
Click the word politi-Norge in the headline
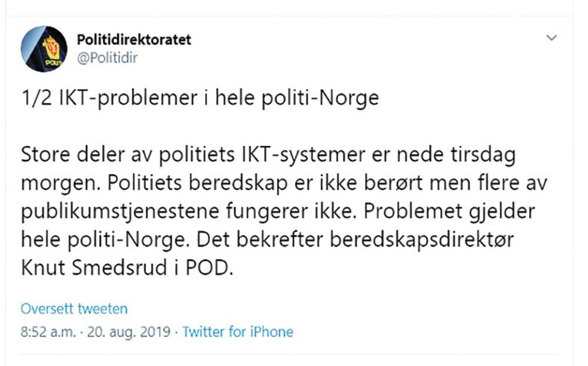(320, 98)
